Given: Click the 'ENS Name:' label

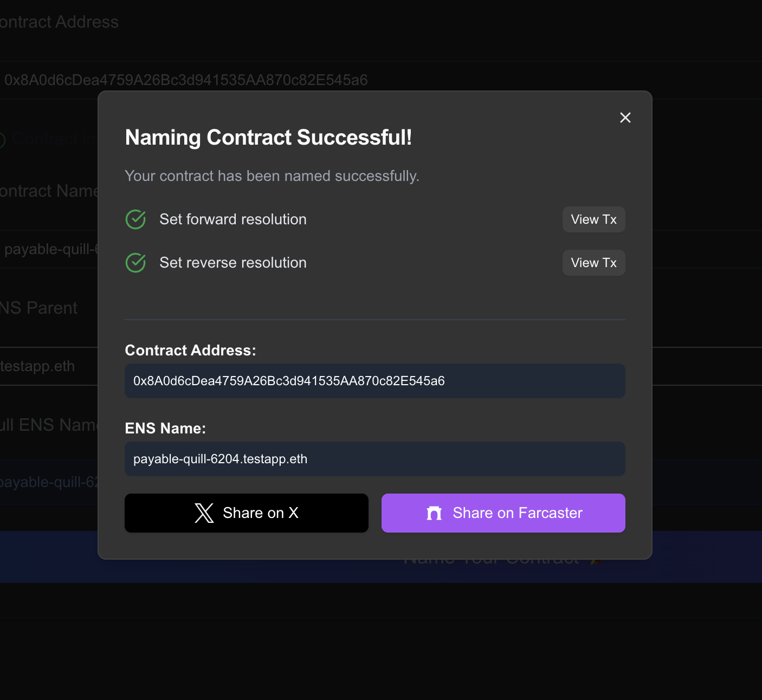Looking at the screenshot, I should (165, 429).
